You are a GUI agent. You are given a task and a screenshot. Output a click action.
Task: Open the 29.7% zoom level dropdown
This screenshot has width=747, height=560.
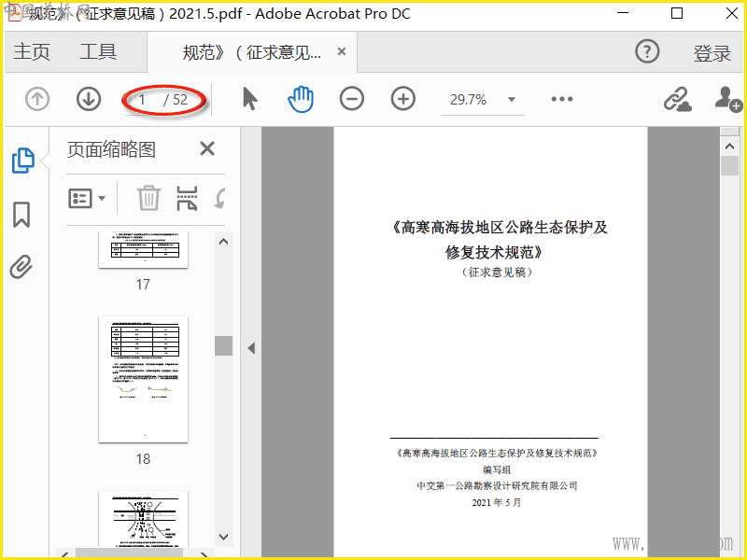click(512, 100)
